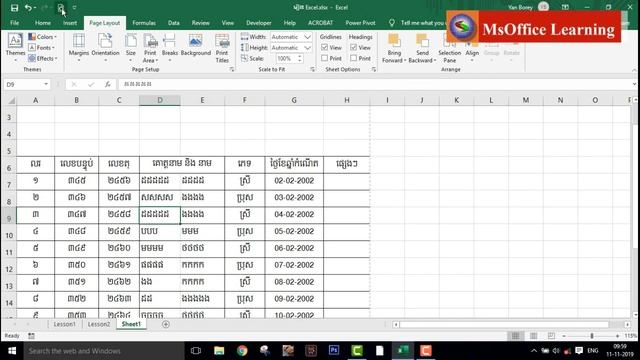Viewport: 640px width, 360px height.
Task: Switch to Normal view in status bar
Action: (x=516, y=336)
